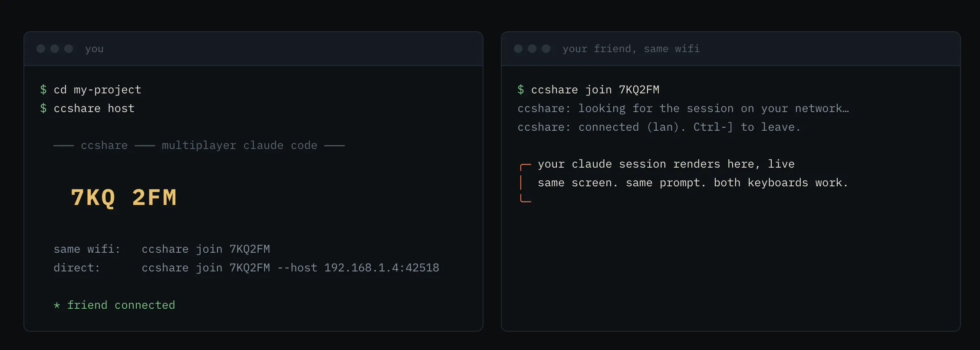Click the third window dot in 'you' terminal
Image resolution: width=980 pixels, height=350 pixels.
69,49
